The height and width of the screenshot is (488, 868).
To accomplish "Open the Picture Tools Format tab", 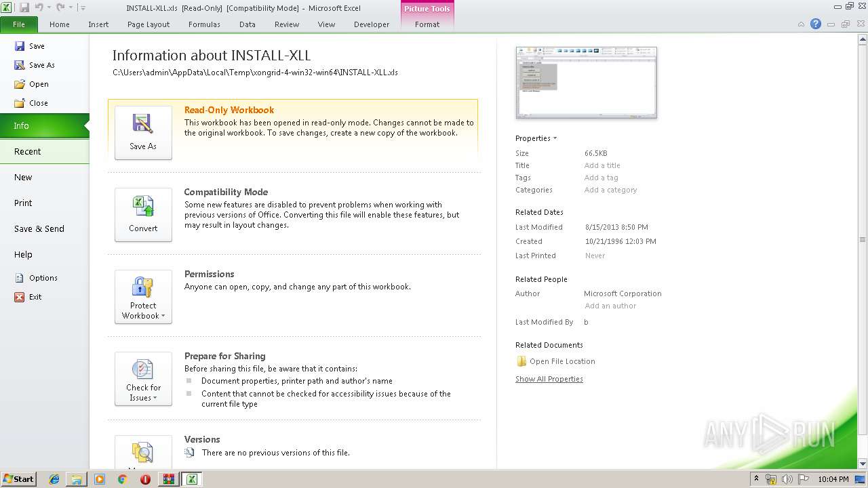I will [x=427, y=24].
